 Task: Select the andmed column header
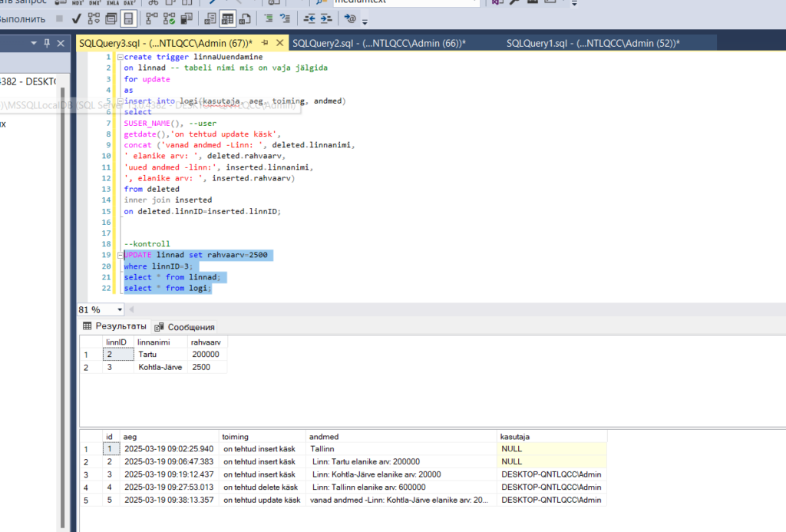[x=401, y=437]
